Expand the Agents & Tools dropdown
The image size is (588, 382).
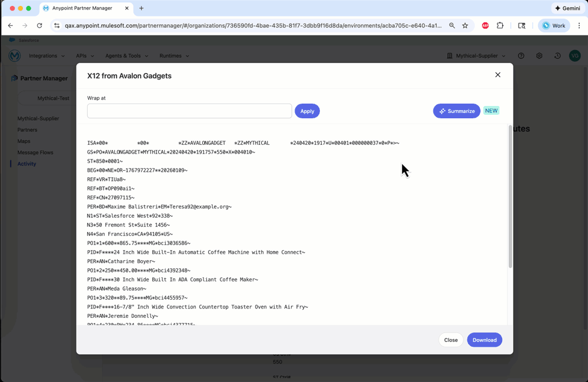tap(126, 56)
